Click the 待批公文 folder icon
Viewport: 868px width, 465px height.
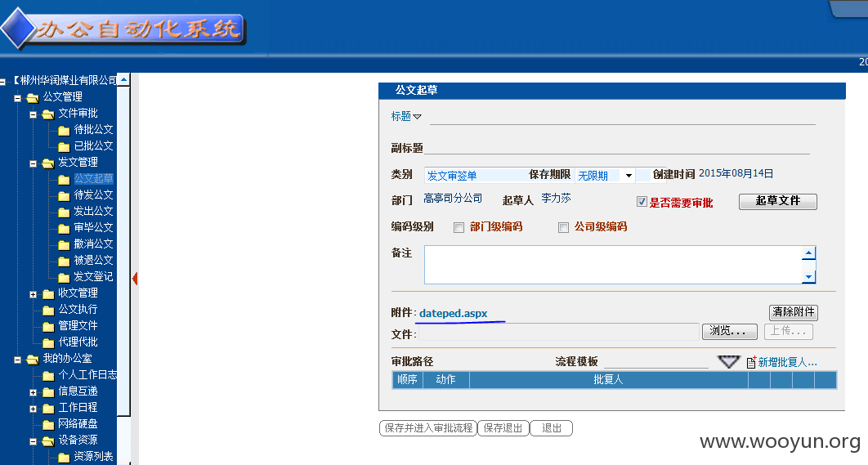pyautogui.click(x=64, y=131)
